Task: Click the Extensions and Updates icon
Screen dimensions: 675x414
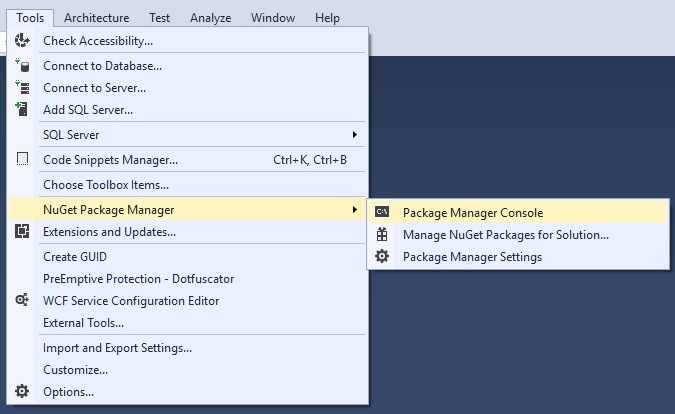Action: [x=22, y=232]
